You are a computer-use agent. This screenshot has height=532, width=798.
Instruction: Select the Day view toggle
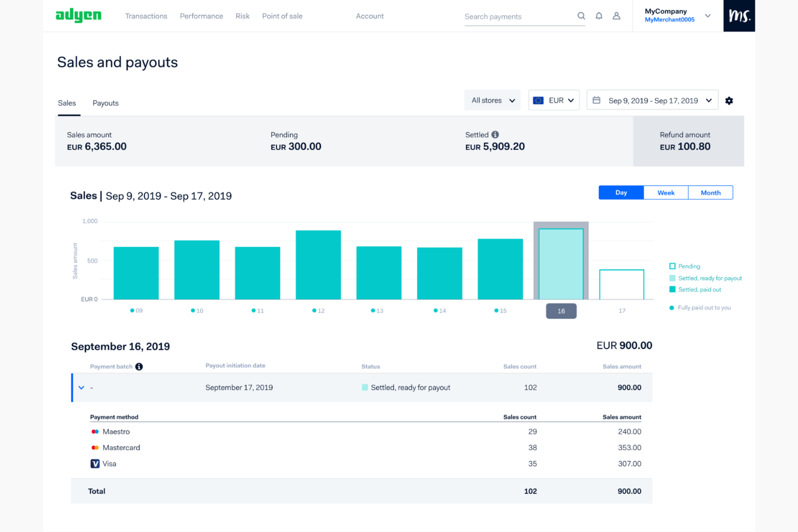621,192
